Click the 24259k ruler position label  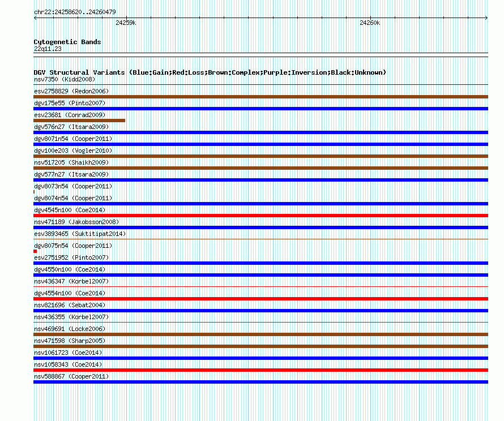click(x=126, y=23)
